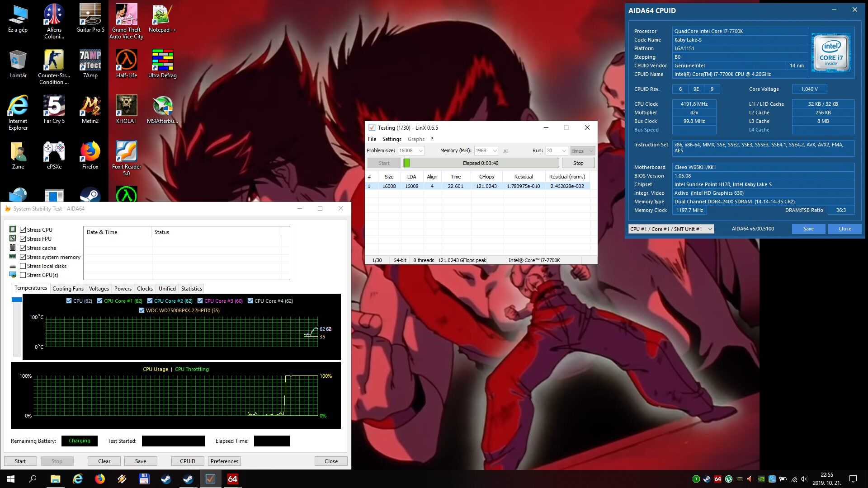
Task: Click CPUID button in Stability Test
Action: pyautogui.click(x=188, y=461)
